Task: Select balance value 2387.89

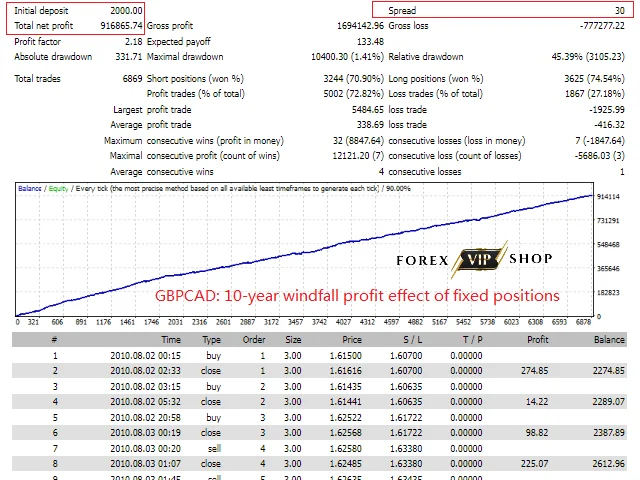Action: point(609,433)
